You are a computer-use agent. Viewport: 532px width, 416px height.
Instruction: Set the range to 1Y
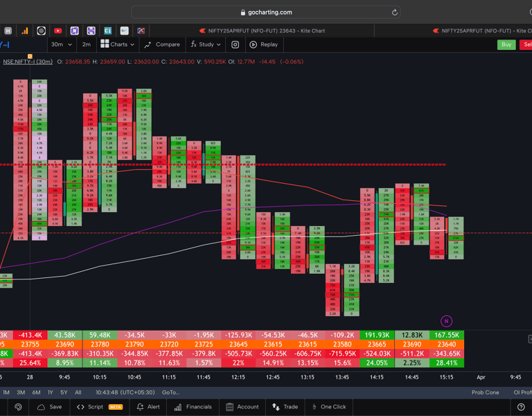pyautogui.click(x=50, y=392)
